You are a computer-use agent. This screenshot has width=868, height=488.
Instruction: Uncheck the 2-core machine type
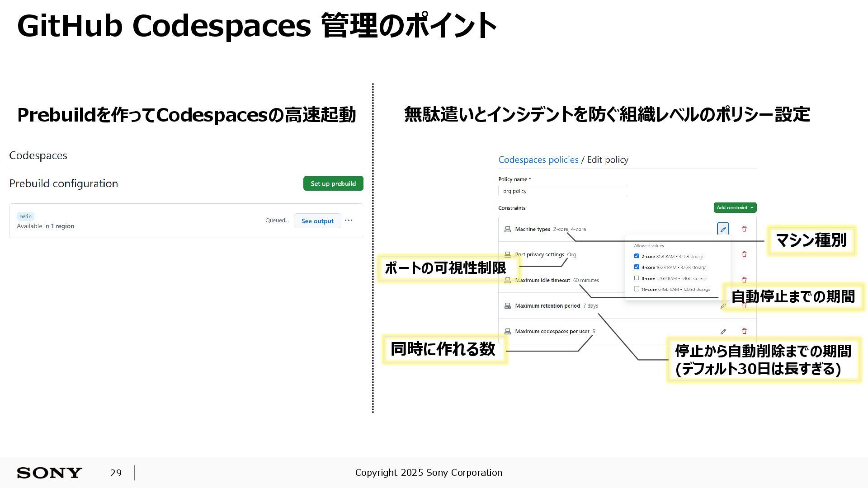click(637, 256)
